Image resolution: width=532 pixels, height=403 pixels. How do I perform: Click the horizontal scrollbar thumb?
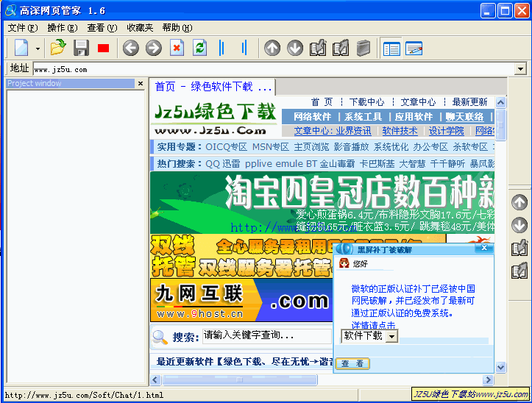coord(240,379)
